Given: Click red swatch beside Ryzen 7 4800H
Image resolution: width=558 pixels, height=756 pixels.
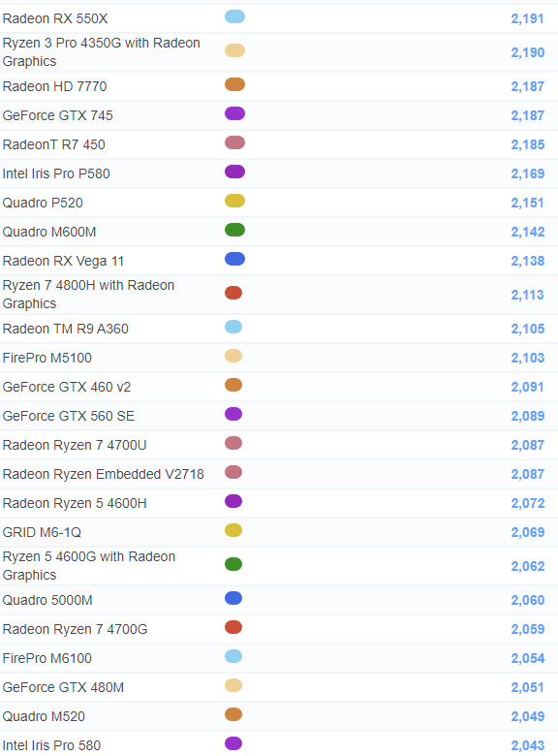Looking at the screenshot, I should [x=233, y=293].
